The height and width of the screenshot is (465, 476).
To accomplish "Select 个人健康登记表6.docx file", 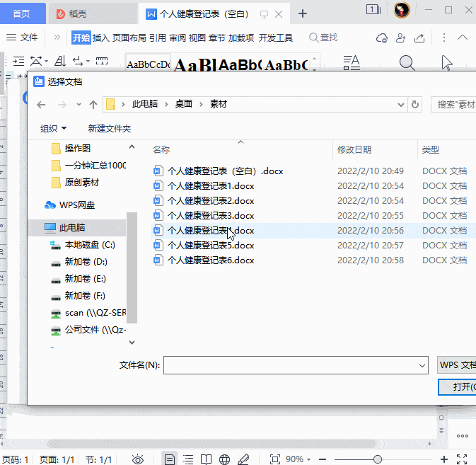I will click(x=204, y=260).
